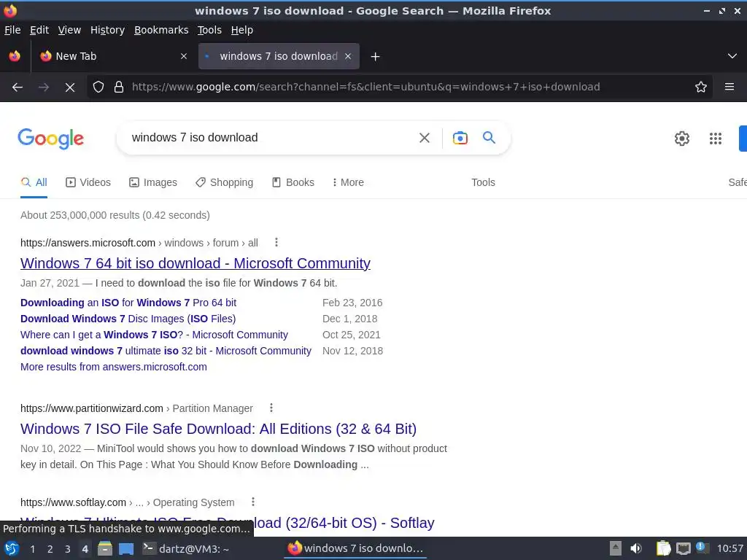This screenshot has width=747, height=560.
Task: Open the volume control in system tray
Action: coord(636,548)
